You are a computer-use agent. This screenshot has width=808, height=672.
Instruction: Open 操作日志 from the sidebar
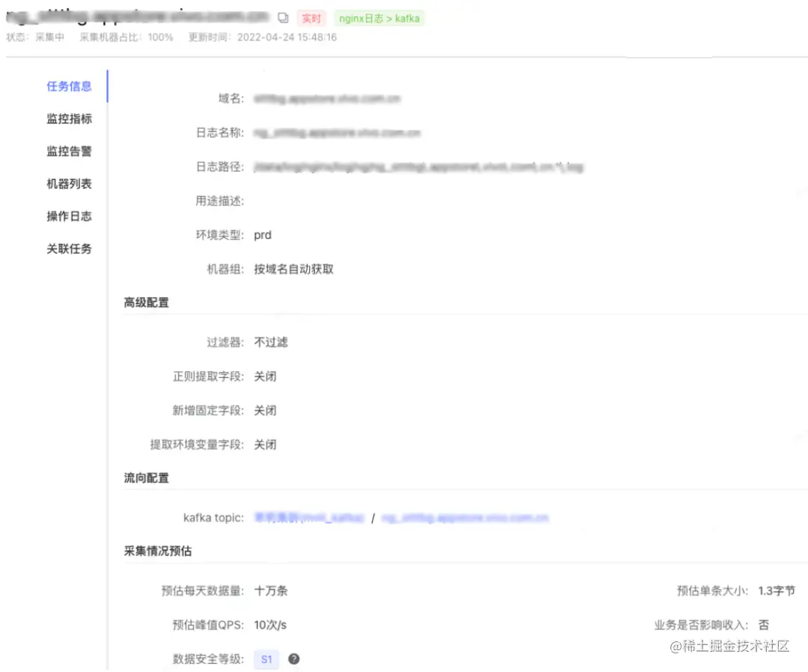point(70,216)
